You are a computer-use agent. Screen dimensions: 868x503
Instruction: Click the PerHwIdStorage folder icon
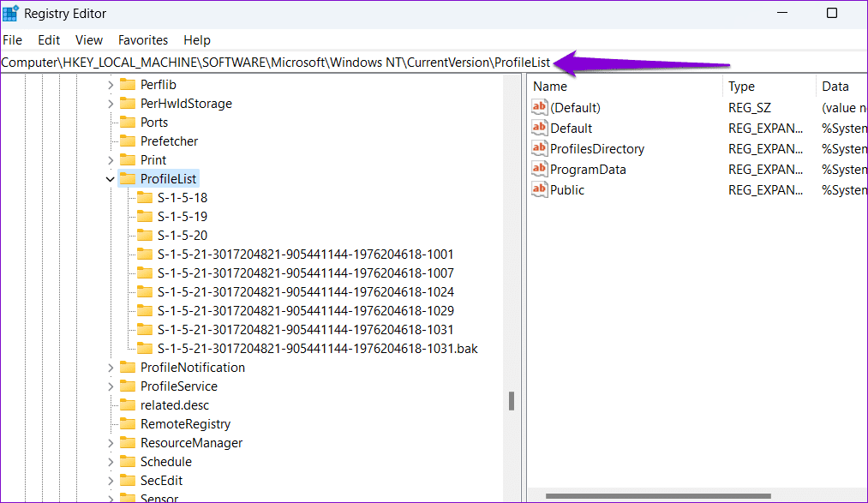click(x=128, y=104)
